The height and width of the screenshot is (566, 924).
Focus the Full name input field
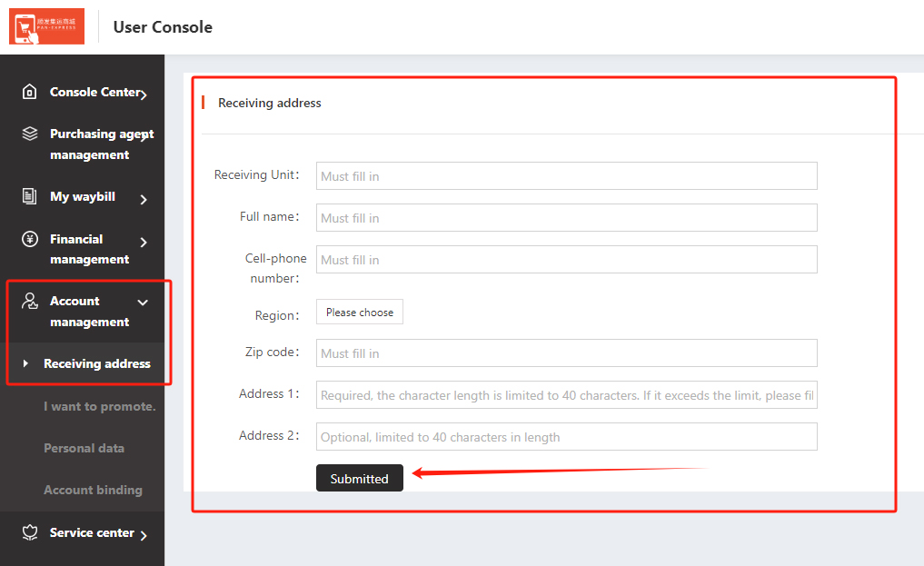coord(566,218)
